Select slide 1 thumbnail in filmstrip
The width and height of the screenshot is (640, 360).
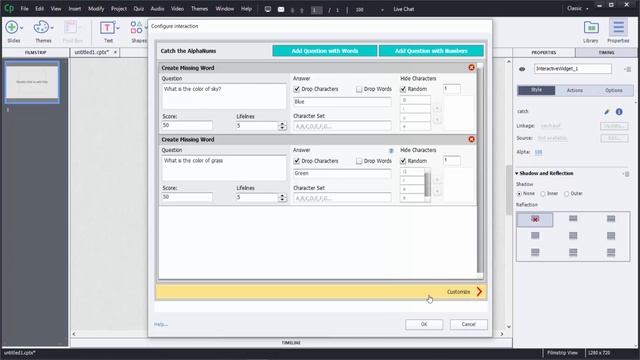tap(32, 82)
